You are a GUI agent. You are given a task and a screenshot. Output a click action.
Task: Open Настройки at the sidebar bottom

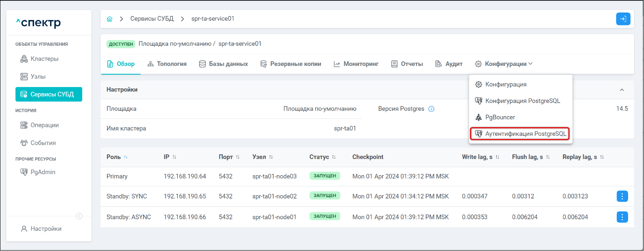[x=46, y=229]
